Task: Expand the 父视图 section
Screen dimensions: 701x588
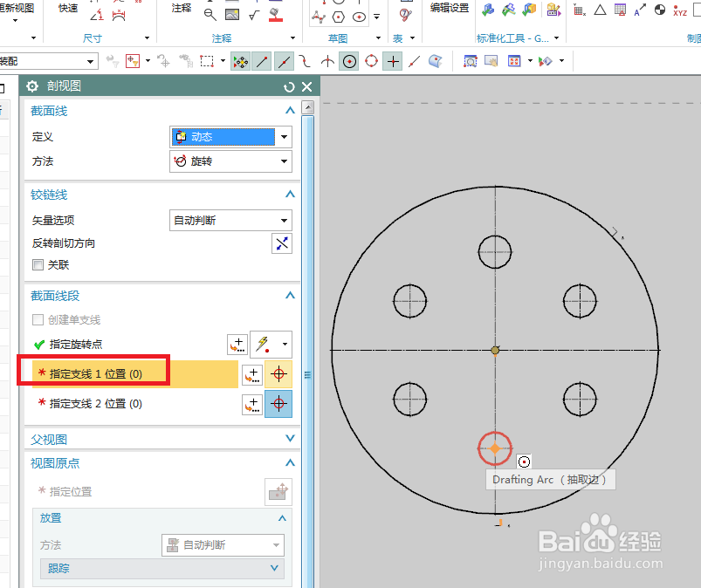Action: pos(290,438)
